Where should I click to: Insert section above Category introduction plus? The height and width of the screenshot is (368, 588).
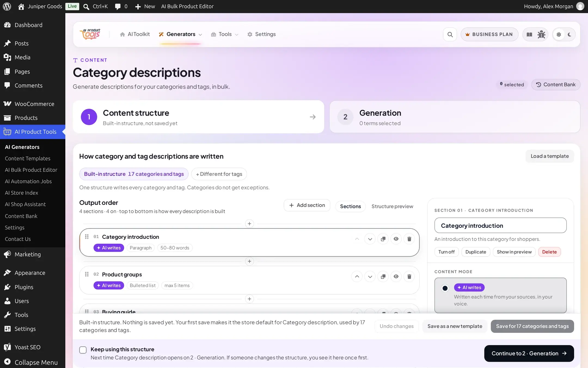pos(249,224)
